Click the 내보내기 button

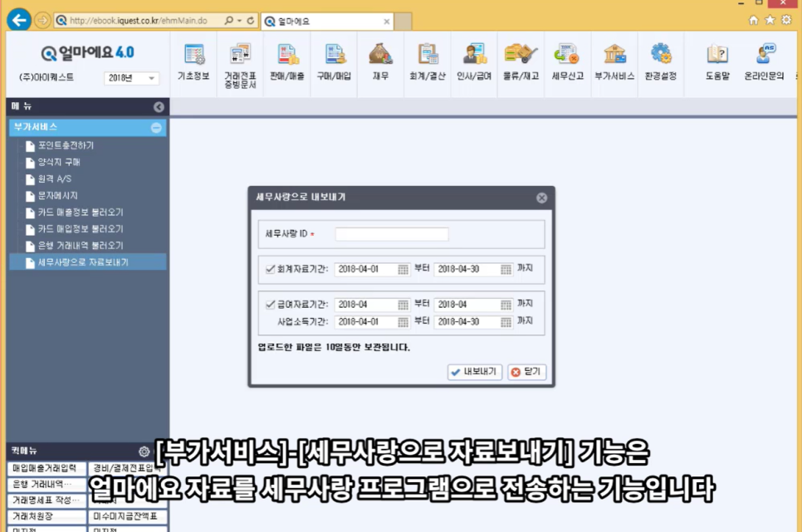click(475, 372)
